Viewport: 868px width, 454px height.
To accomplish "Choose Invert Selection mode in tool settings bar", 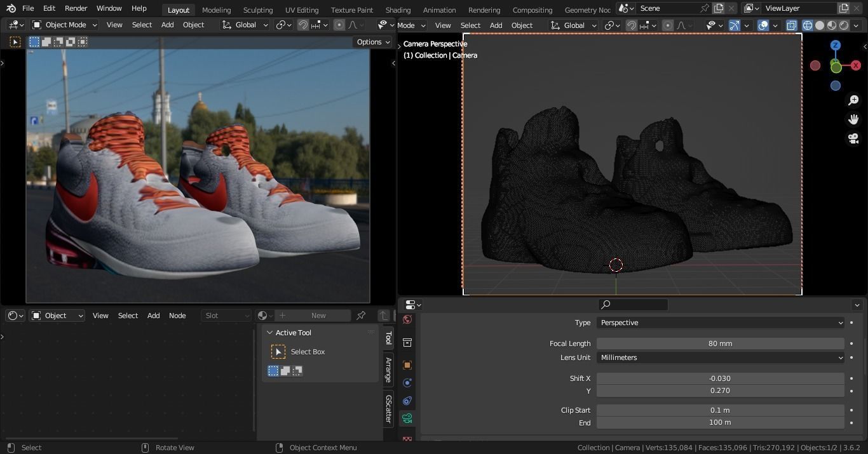I will (x=71, y=42).
